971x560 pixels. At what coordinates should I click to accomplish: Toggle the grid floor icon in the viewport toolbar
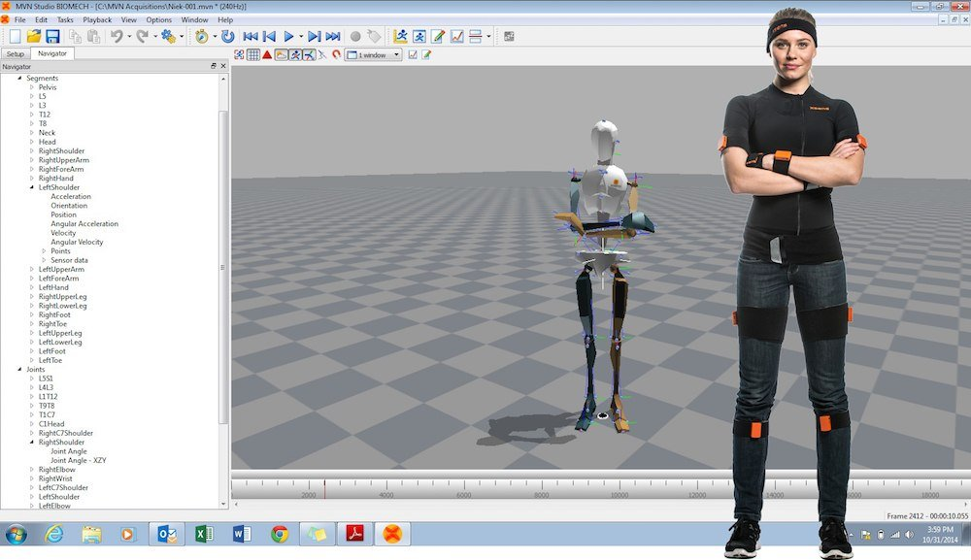(252, 54)
